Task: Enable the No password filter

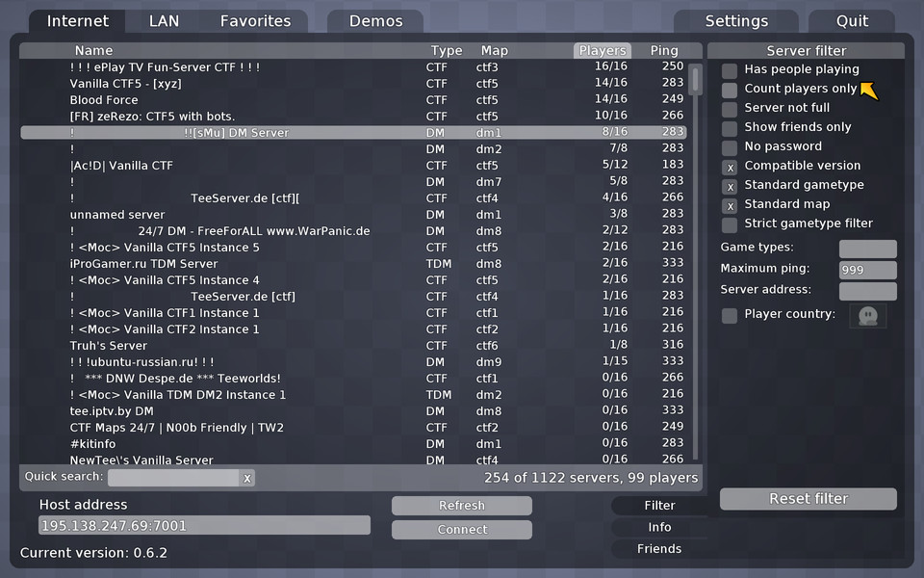Action: point(730,147)
